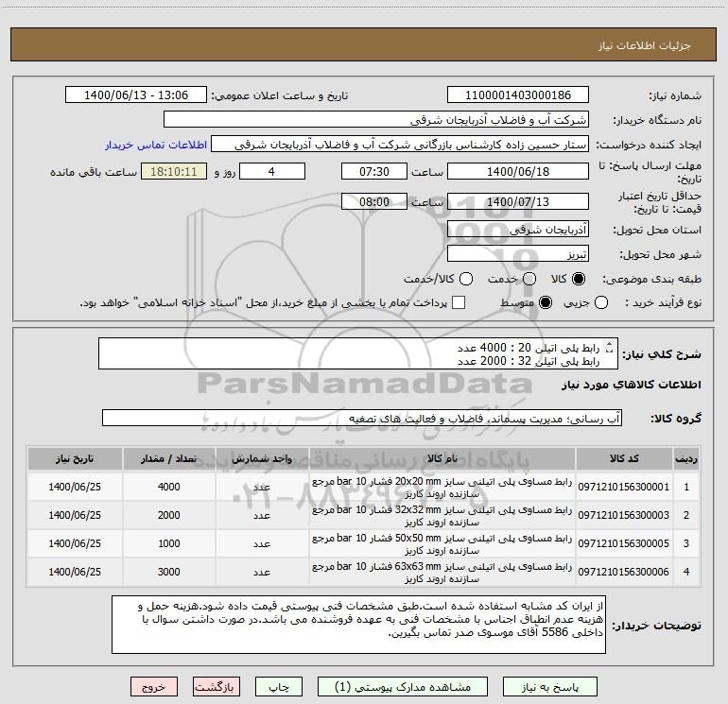
Task: Click the 20x20 mm item name
Action: pos(442,488)
